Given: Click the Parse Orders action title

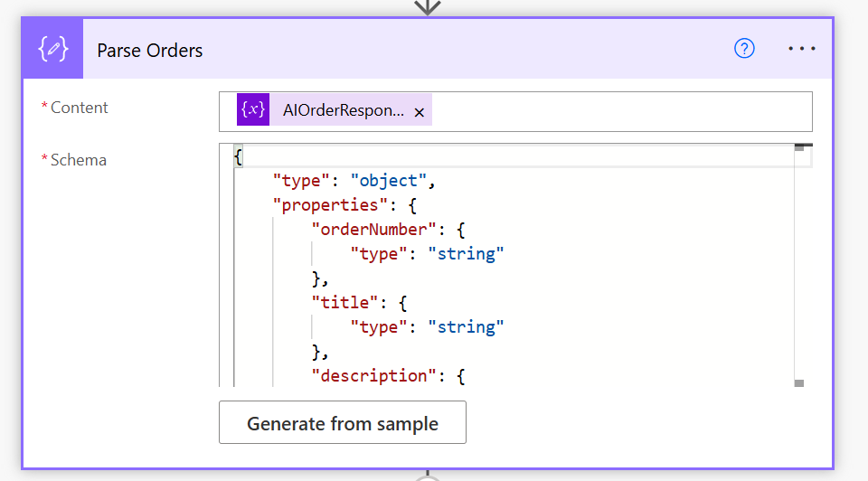Looking at the screenshot, I should click(150, 51).
